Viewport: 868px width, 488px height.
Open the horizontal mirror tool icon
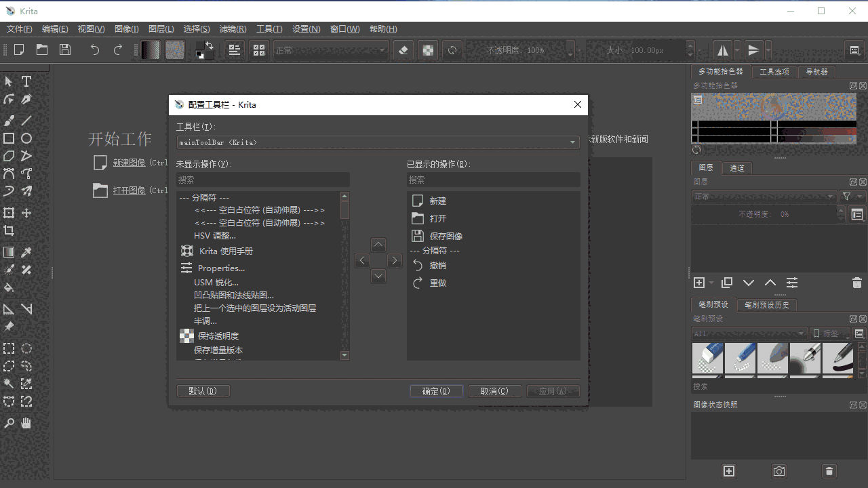pos(722,49)
